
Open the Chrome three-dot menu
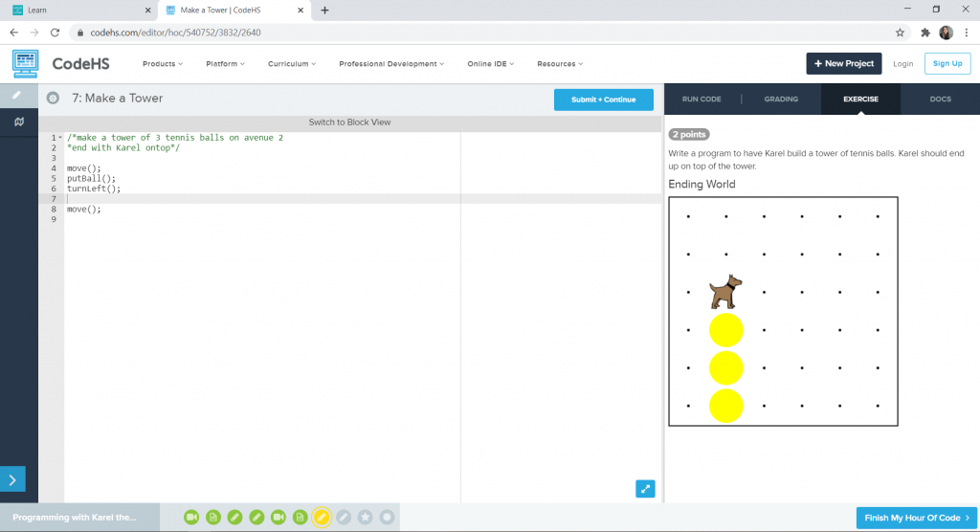tap(967, 33)
